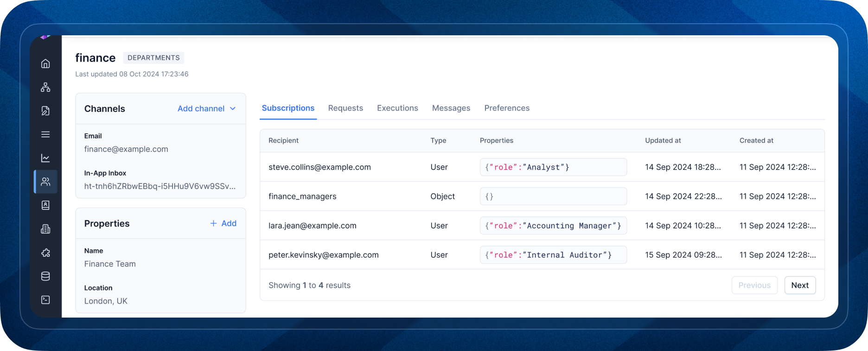This screenshot has height=351, width=868.
Task: Switch to the Messages tab
Action: 451,108
